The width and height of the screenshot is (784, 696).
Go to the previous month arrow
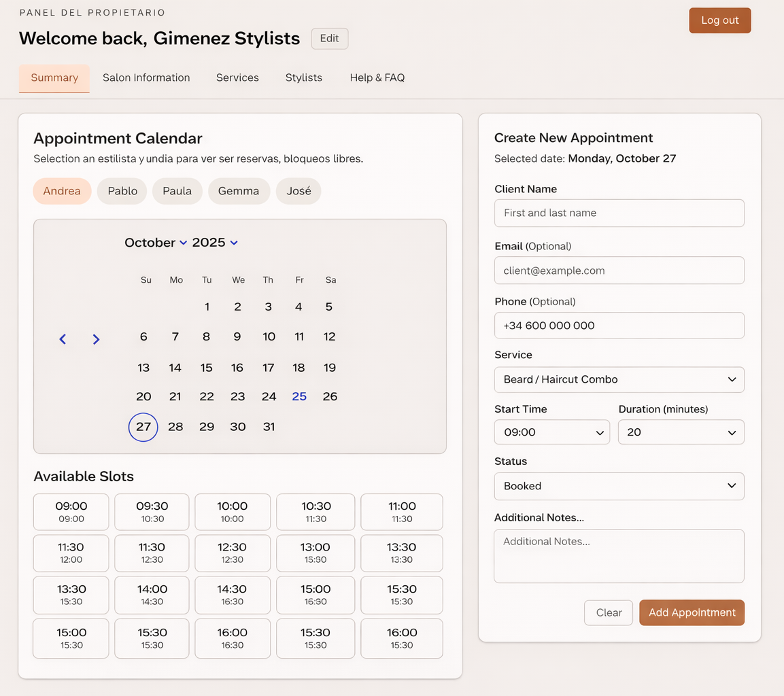[x=62, y=338]
